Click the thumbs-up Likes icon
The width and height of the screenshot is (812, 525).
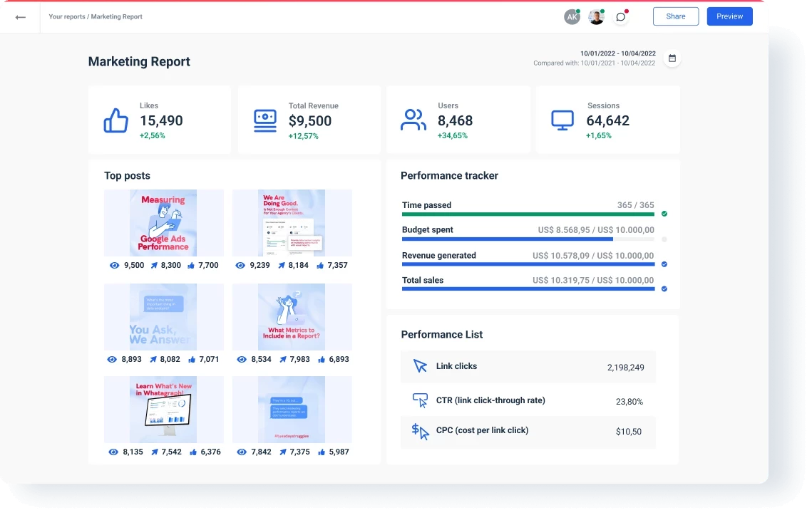(115, 120)
